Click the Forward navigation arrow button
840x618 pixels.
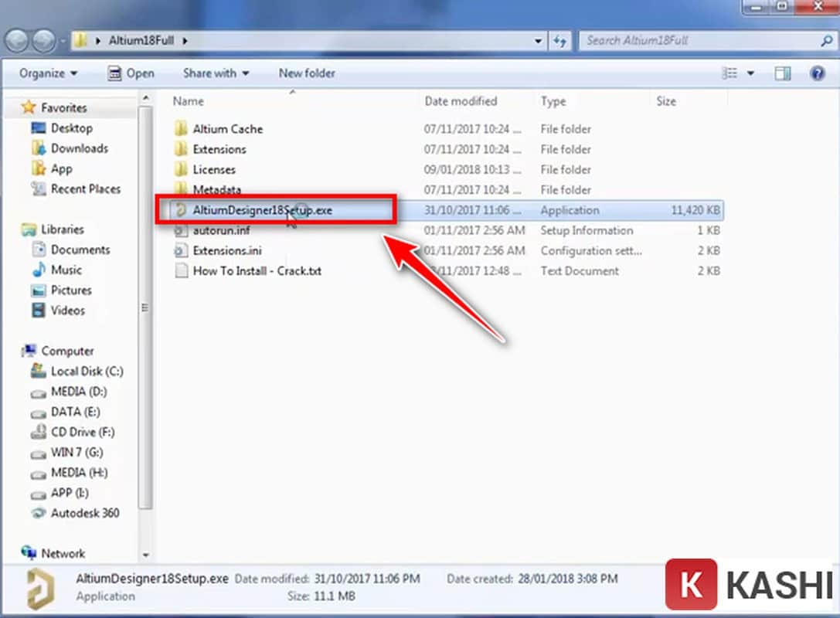(x=44, y=41)
